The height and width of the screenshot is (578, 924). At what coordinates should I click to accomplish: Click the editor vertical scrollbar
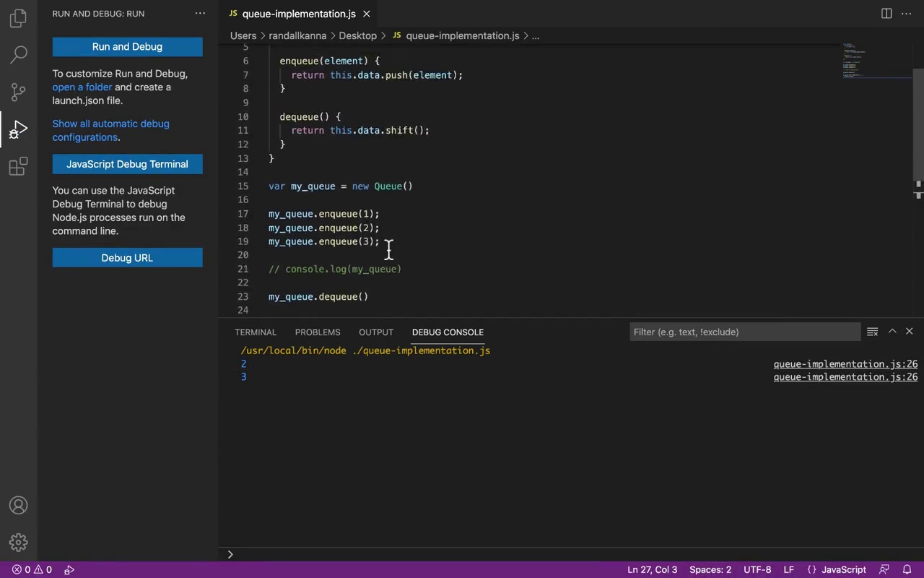(918, 126)
